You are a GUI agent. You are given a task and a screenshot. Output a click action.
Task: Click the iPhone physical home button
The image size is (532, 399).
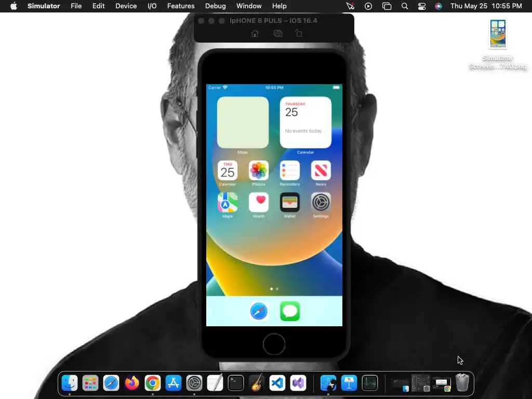click(x=274, y=344)
